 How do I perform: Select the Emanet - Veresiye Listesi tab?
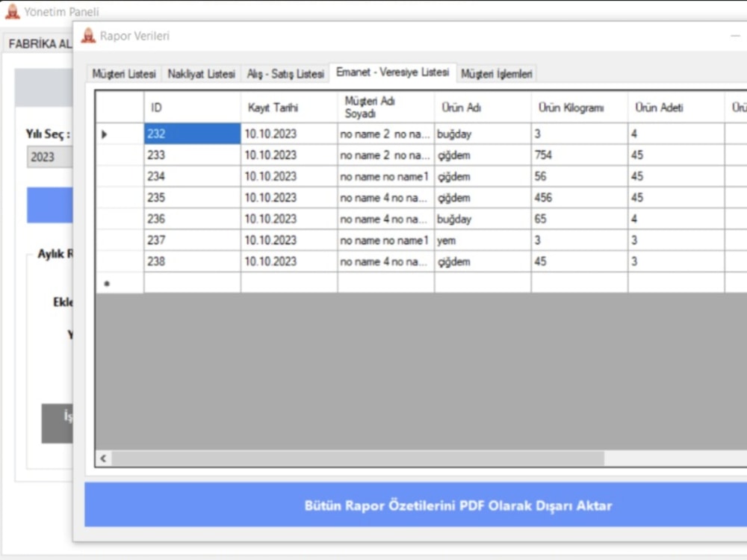393,72
